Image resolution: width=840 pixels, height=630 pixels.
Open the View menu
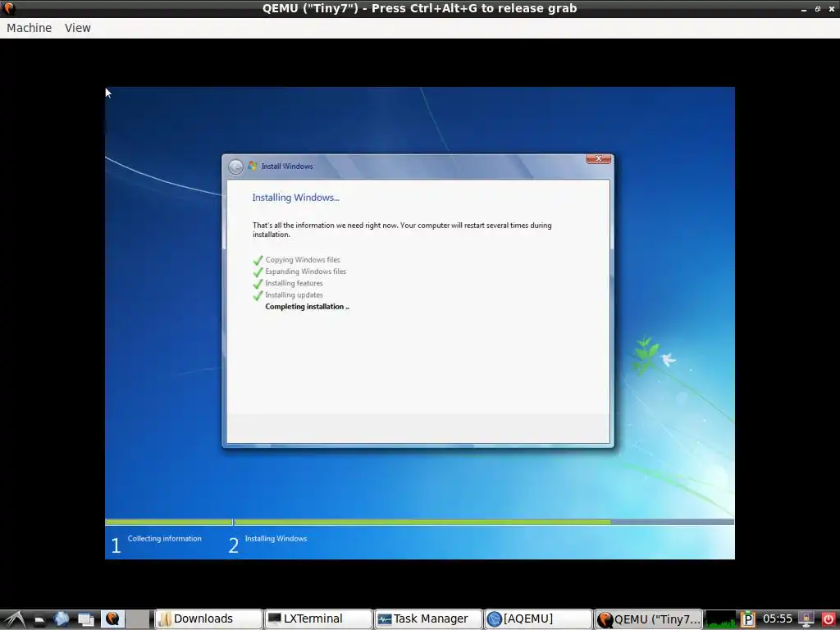point(78,28)
